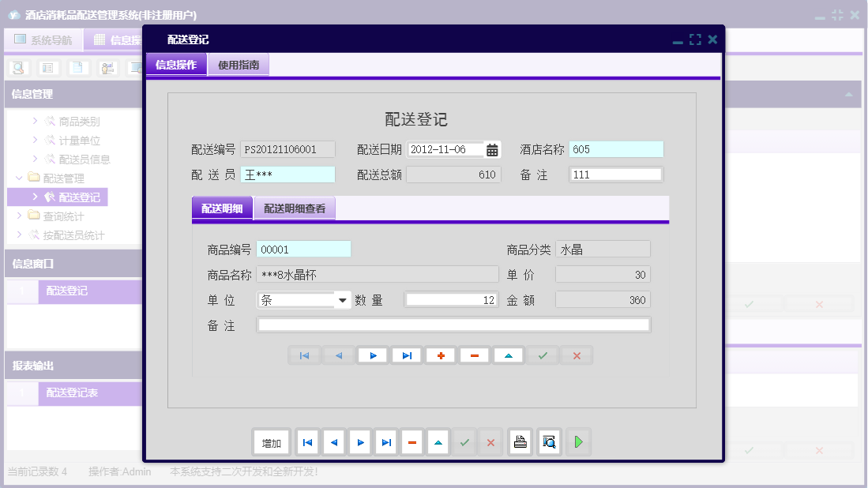Open print preview with the magnifier-document icon
The height and width of the screenshot is (488, 868).
click(x=549, y=442)
